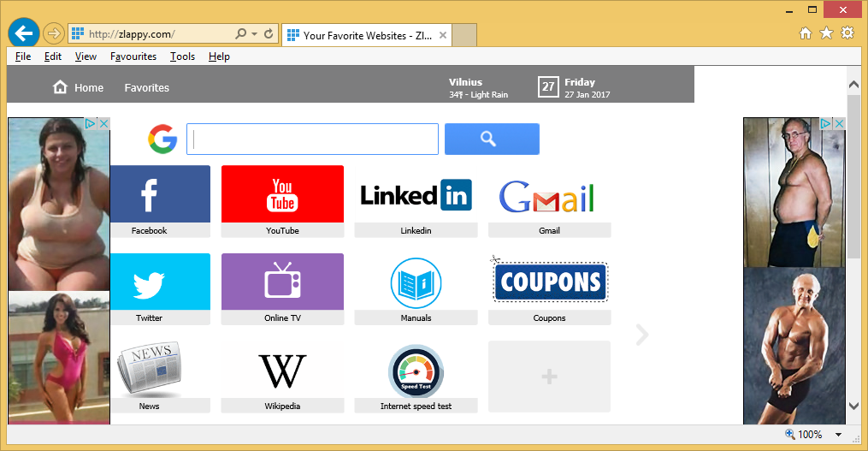Screen dimensions: 868x451
Task: Click the Vilnius weather widget
Action: (478, 88)
